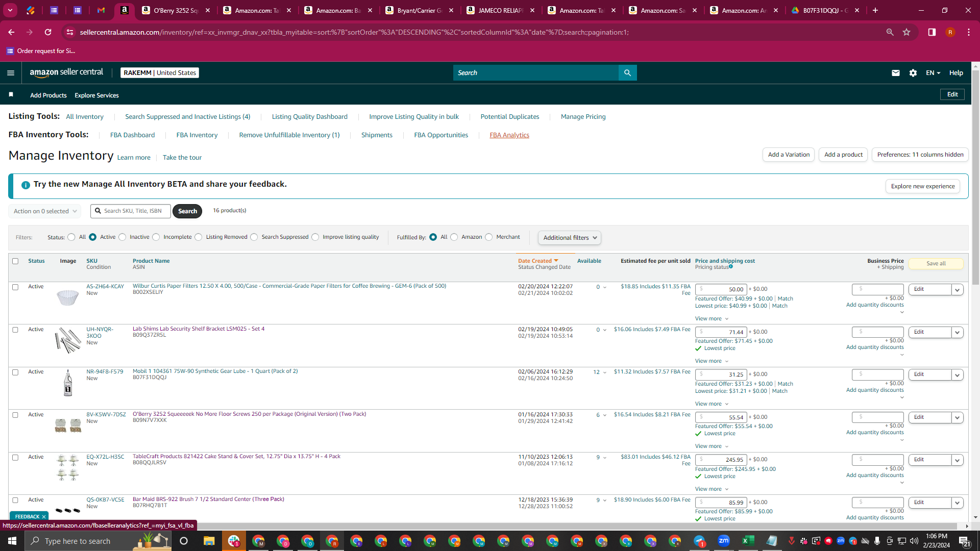
Task: Choose Fulfilled By Merchant radio button
Action: pyautogui.click(x=489, y=237)
